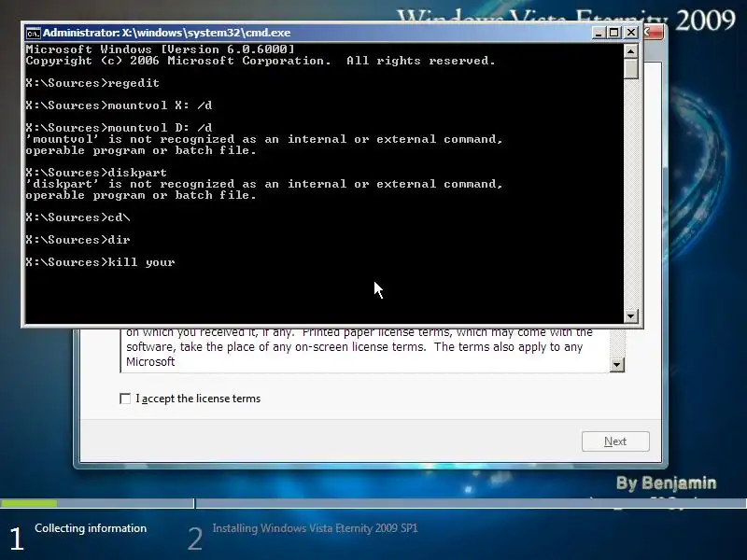Screen dimensions: 747x560
Task: Click the 'X:\Sources>dir' line
Action: pos(78,240)
